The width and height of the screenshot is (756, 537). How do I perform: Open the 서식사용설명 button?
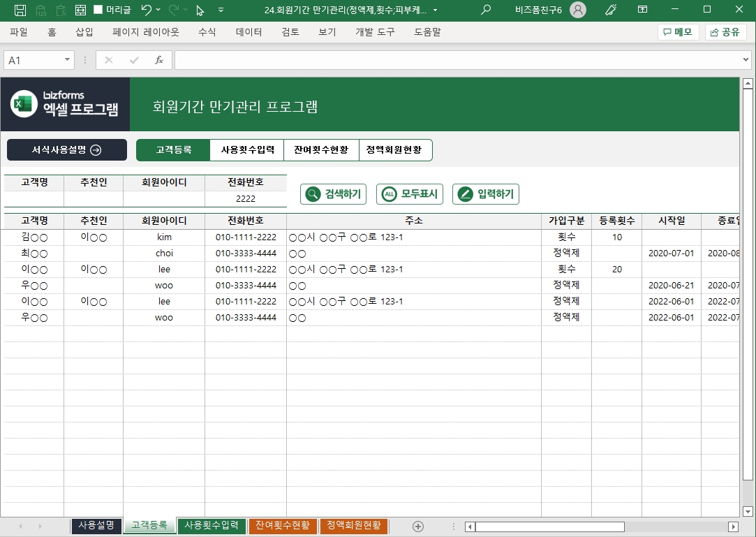[x=67, y=149]
